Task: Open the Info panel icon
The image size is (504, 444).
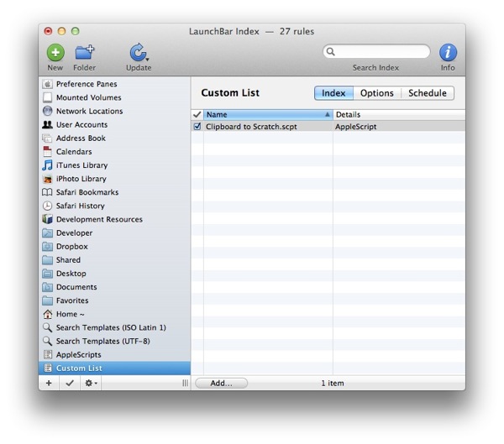Action: tap(448, 52)
